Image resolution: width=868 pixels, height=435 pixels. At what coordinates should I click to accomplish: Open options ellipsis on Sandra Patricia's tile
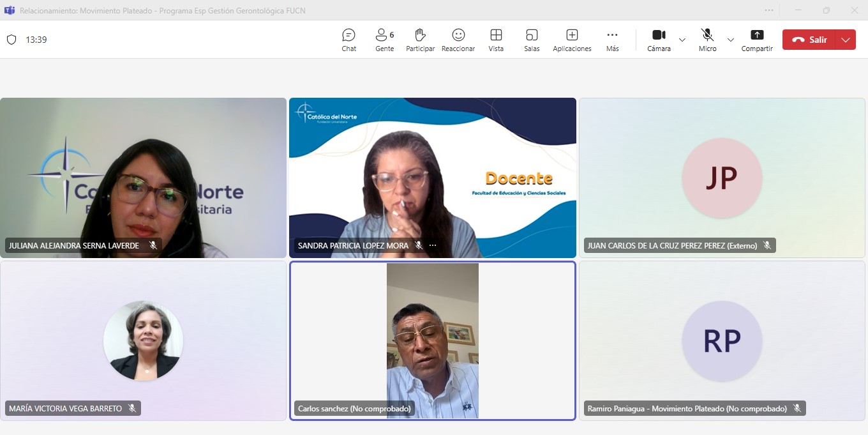433,245
